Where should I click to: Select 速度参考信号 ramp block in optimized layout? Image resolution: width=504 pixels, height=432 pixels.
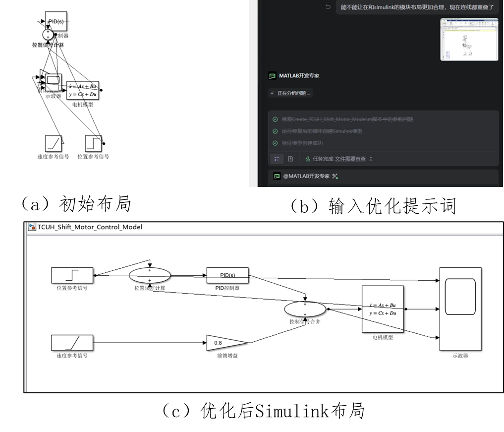[x=72, y=343]
